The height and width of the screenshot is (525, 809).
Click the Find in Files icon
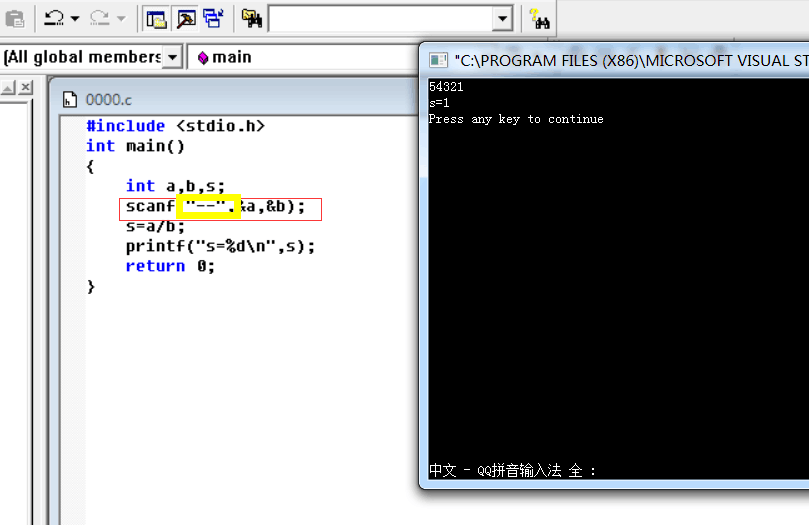click(x=252, y=19)
